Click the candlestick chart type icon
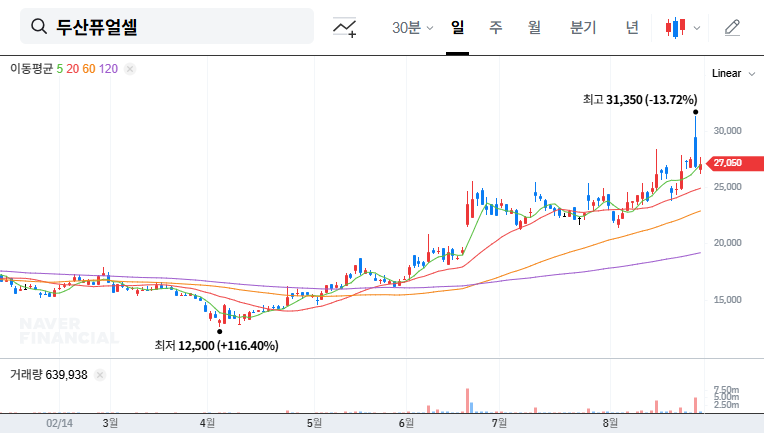 (675, 27)
